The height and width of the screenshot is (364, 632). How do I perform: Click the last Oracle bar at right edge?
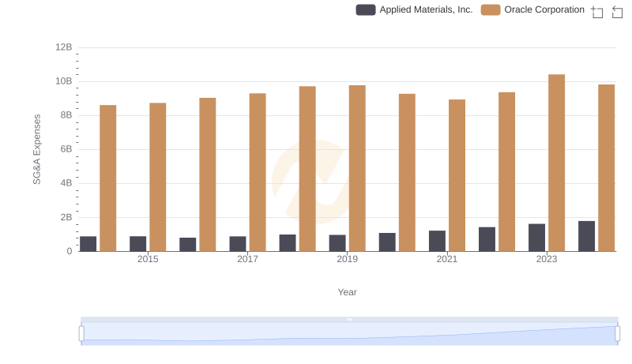point(606,167)
